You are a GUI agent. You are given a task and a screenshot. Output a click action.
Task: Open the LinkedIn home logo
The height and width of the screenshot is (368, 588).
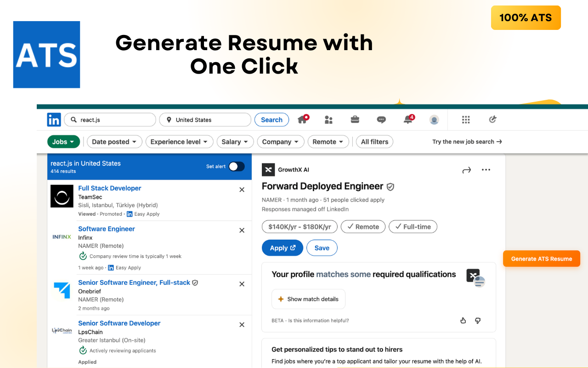54,120
